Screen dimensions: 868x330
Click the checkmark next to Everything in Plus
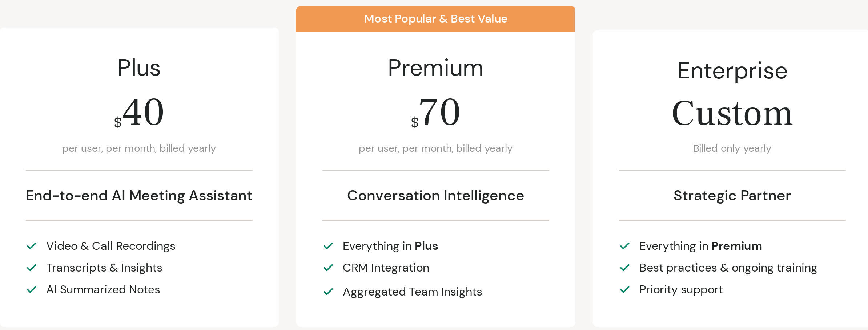pyautogui.click(x=328, y=246)
